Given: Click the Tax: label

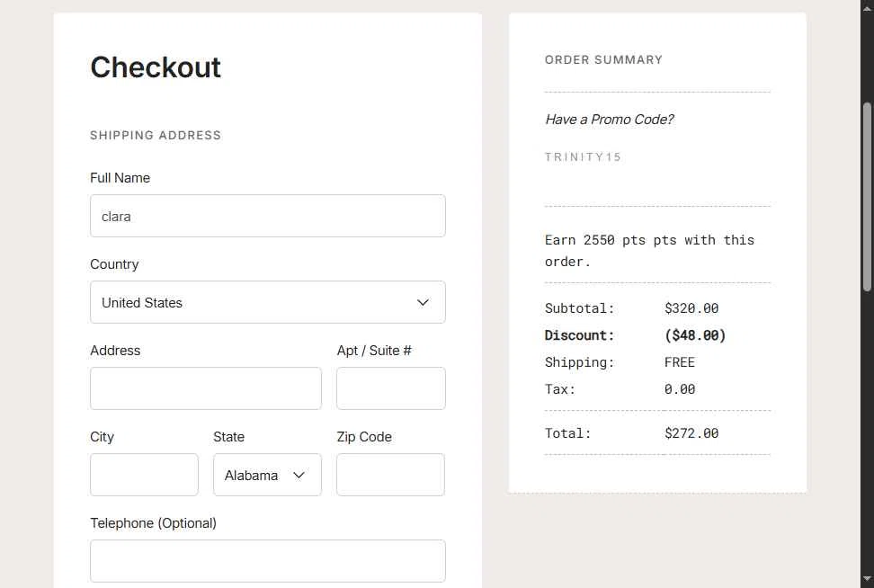Looking at the screenshot, I should pos(559,389).
